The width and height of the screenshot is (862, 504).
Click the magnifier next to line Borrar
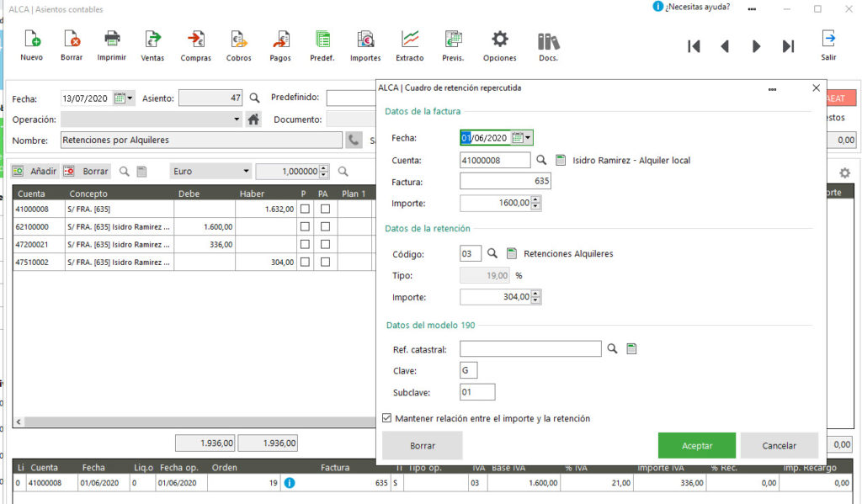(125, 172)
